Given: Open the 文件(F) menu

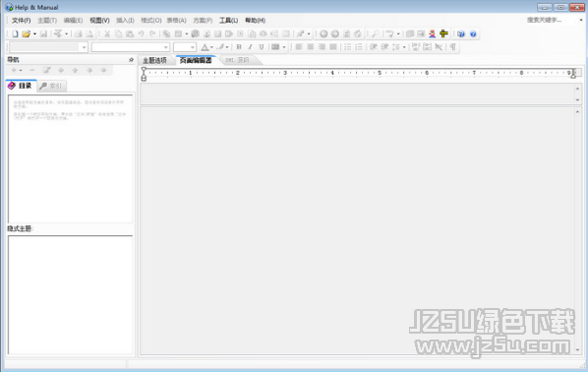Looking at the screenshot, I should tap(21, 21).
